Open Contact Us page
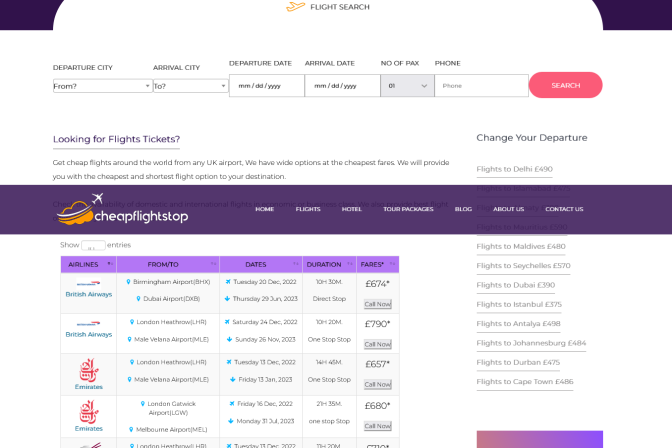Image resolution: width=672 pixels, height=448 pixels. pos(564,209)
